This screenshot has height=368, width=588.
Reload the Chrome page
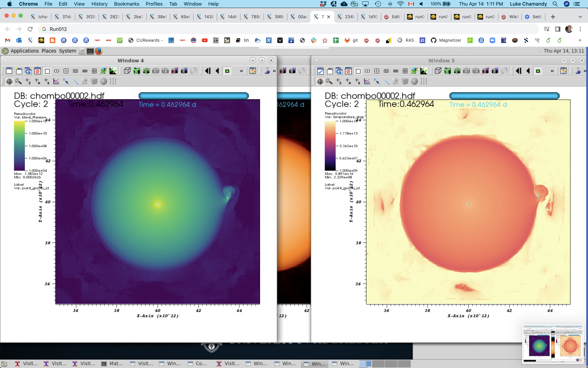pyautogui.click(x=30, y=29)
